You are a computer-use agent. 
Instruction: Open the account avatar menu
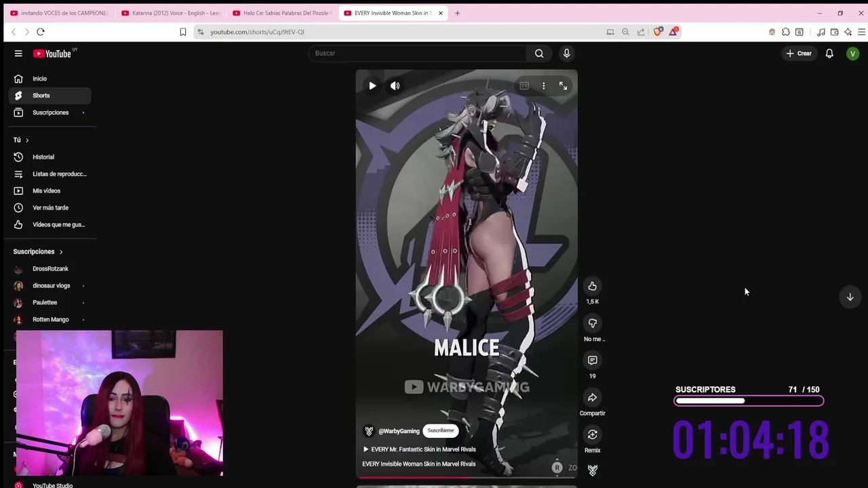pyautogui.click(x=852, y=54)
